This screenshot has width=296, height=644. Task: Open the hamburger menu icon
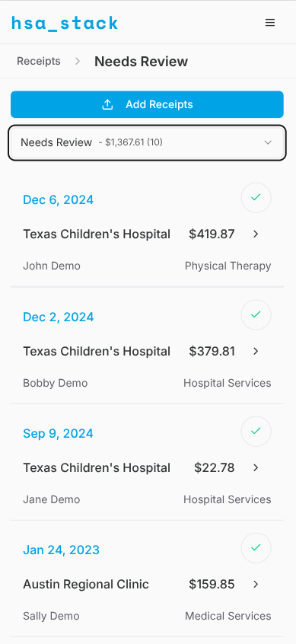coord(269,23)
